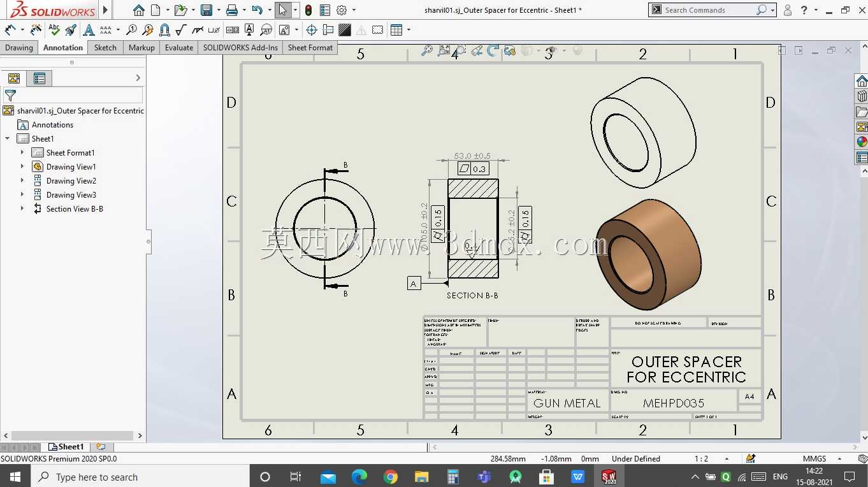This screenshot has height=487, width=868.
Task: Expand Section View B-B node
Action: pos(22,208)
